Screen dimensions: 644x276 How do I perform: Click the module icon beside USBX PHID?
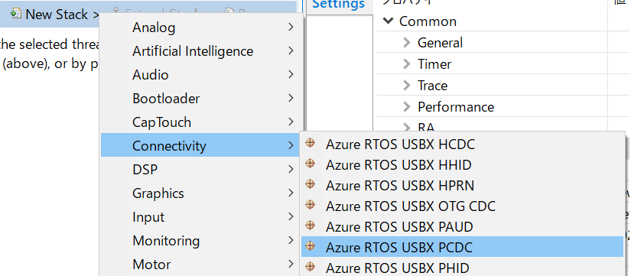coord(310,267)
